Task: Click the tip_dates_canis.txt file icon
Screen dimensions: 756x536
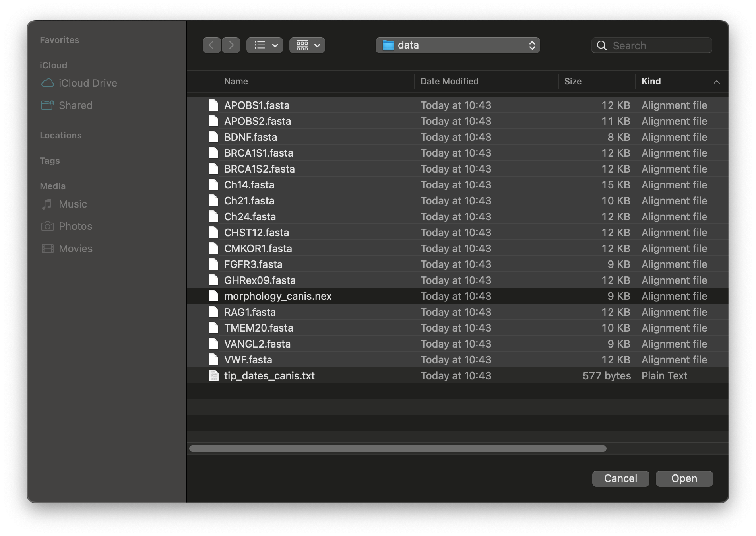Action: pyautogui.click(x=214, y=376)
